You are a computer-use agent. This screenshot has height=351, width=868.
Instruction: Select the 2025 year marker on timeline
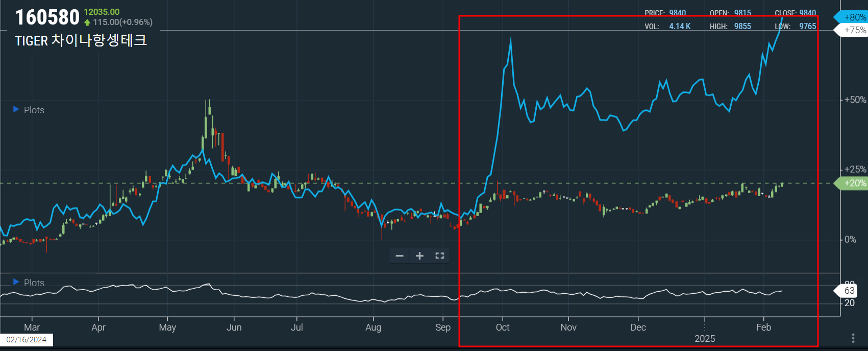point(705,339)
